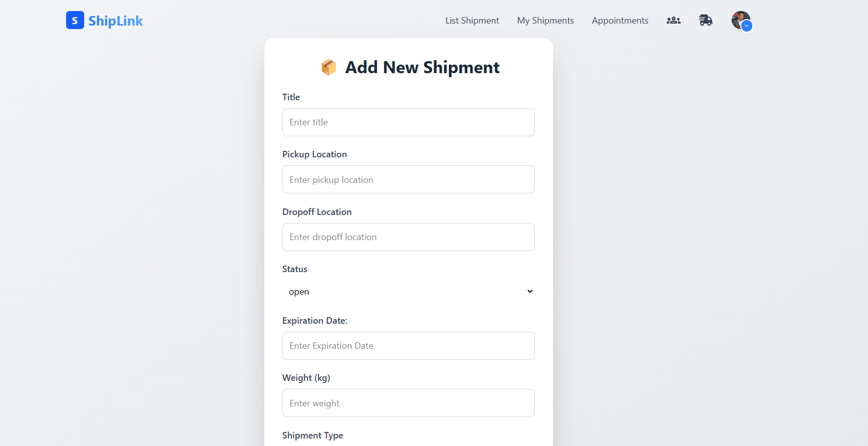
Task: Click the ShipLink brand name link
Action: tap(116, 21)
